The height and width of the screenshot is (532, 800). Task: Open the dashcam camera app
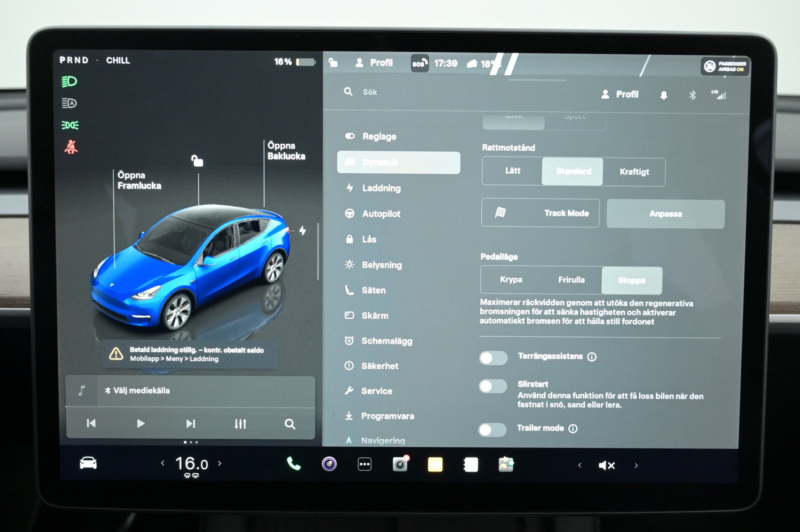pos(400,464)
